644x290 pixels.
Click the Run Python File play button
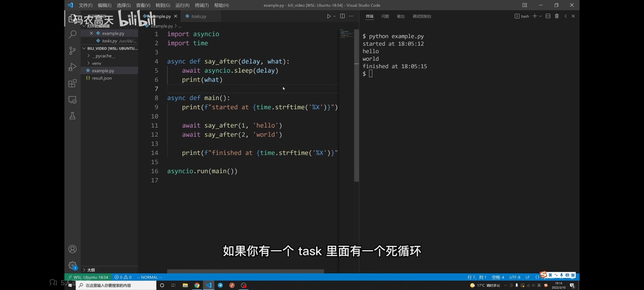[329, 16]
